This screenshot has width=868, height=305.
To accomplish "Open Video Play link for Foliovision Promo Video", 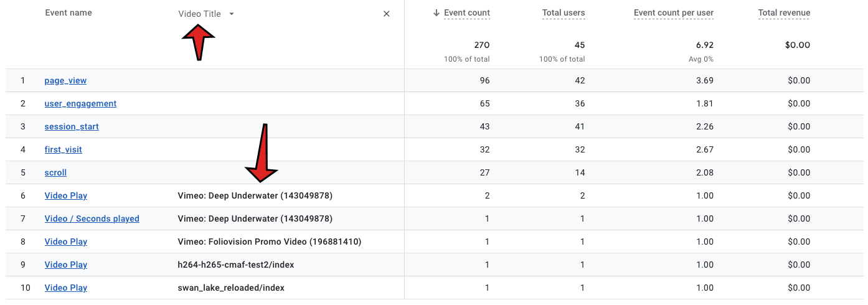I will click(66, 242).
